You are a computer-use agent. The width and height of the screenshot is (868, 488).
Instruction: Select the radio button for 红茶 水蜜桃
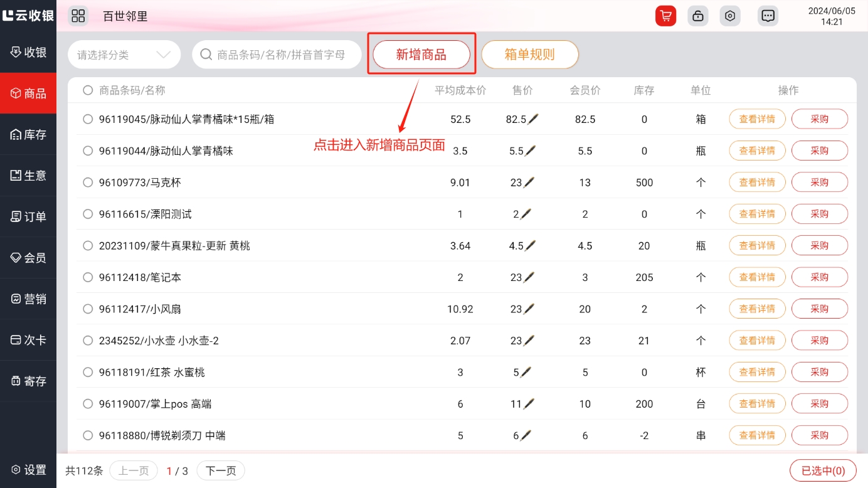tap(88, 372)
